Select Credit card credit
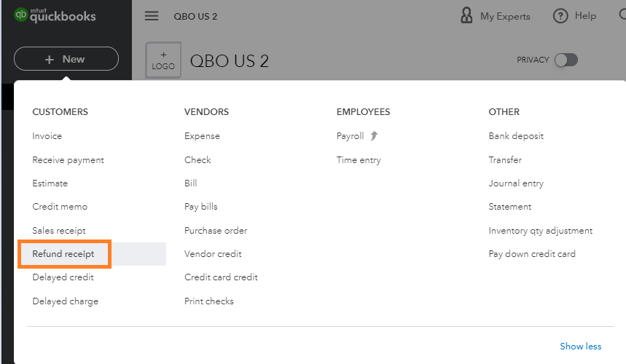626x364 pixels. pyautogui.click(x=221, y=277)
